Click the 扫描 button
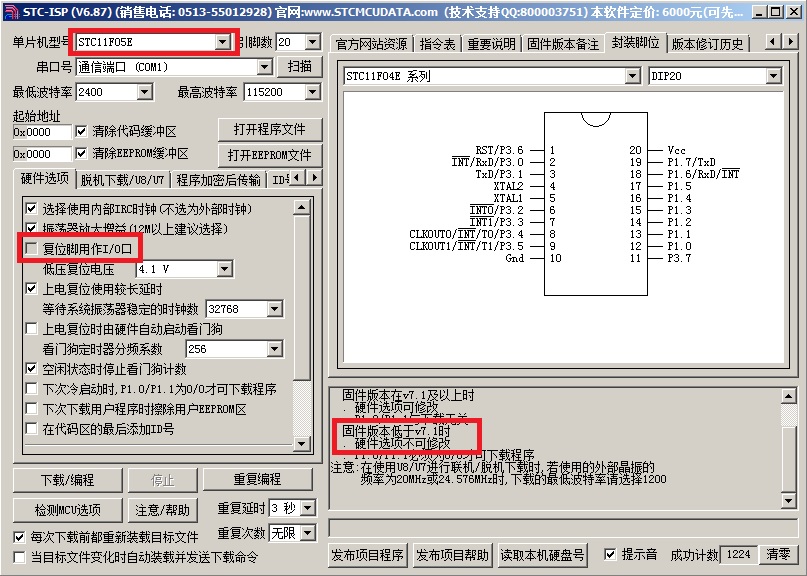 300,66
